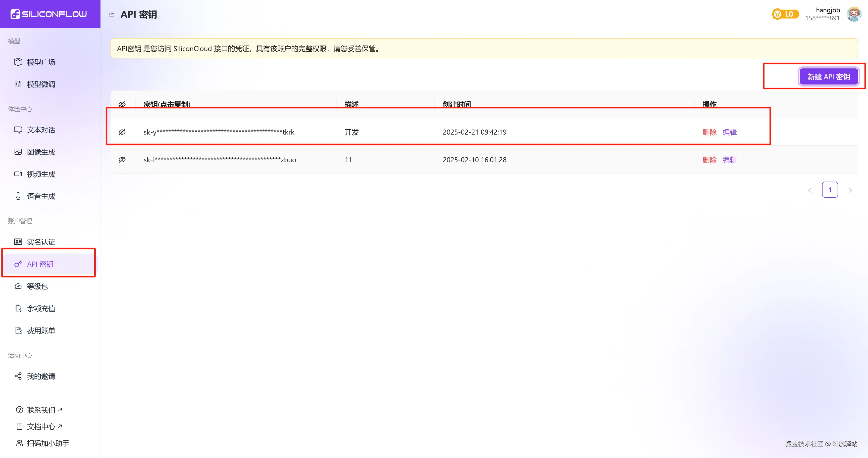Click 新建 API 密钥 button

point(828,77)
